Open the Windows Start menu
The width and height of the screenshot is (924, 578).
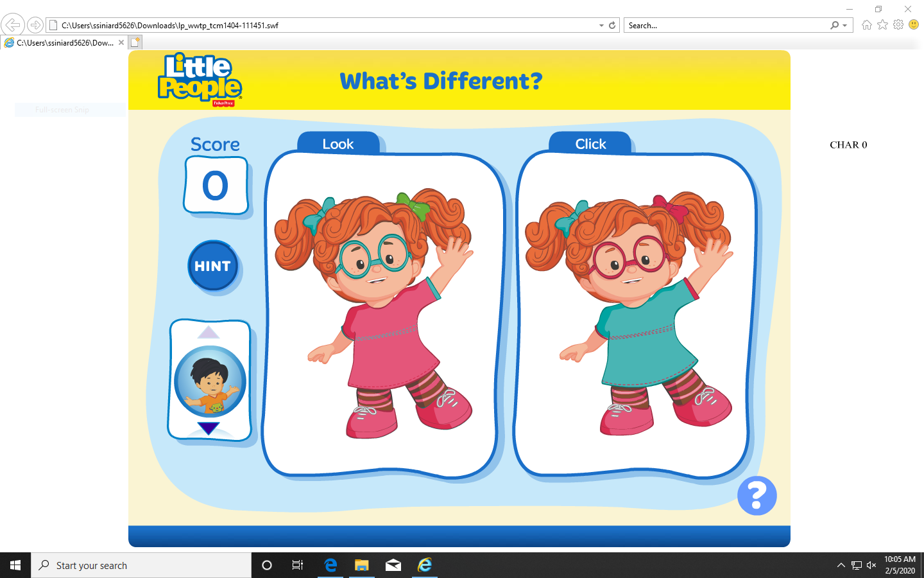15,565
